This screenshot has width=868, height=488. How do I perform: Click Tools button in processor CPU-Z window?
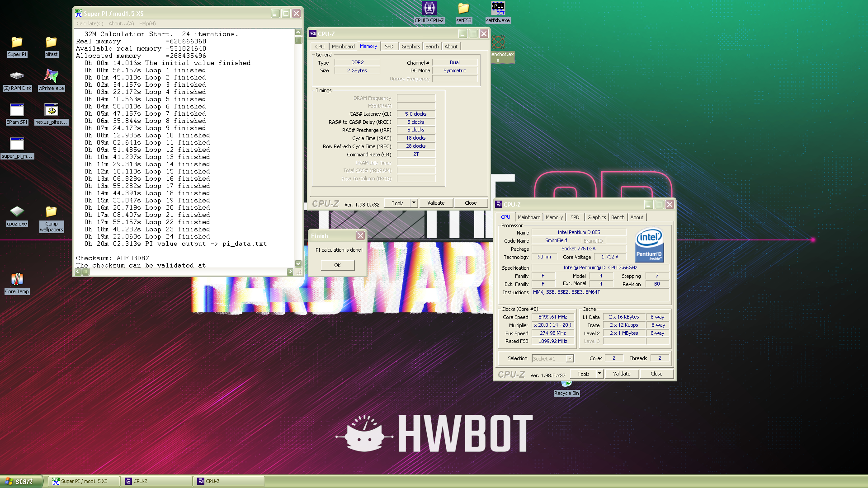point(583,374)
